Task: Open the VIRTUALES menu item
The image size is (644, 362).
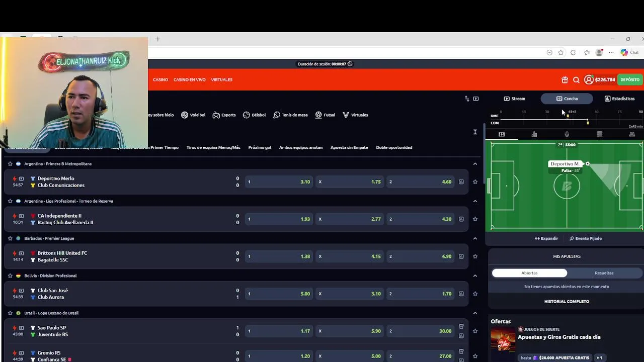Action: point(222,79)
